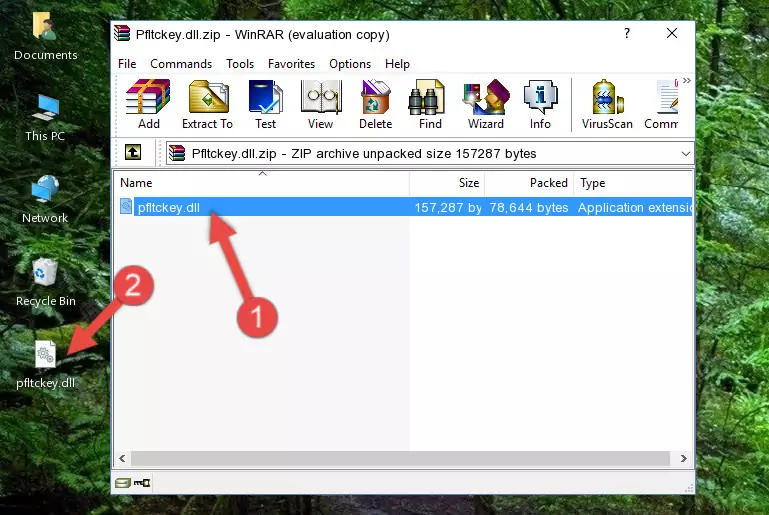Close the WinRAR window

(672, 33)
